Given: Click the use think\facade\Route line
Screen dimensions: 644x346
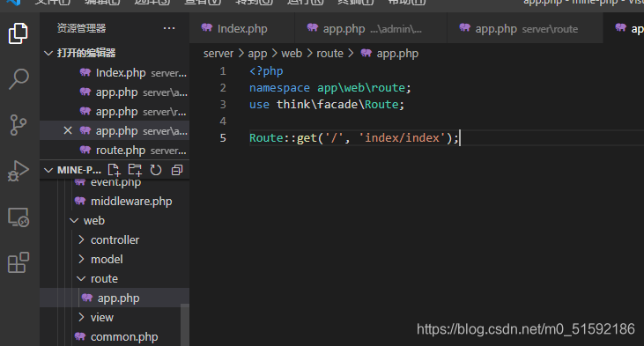Looking at the screenshot, I should coord(327,105).
